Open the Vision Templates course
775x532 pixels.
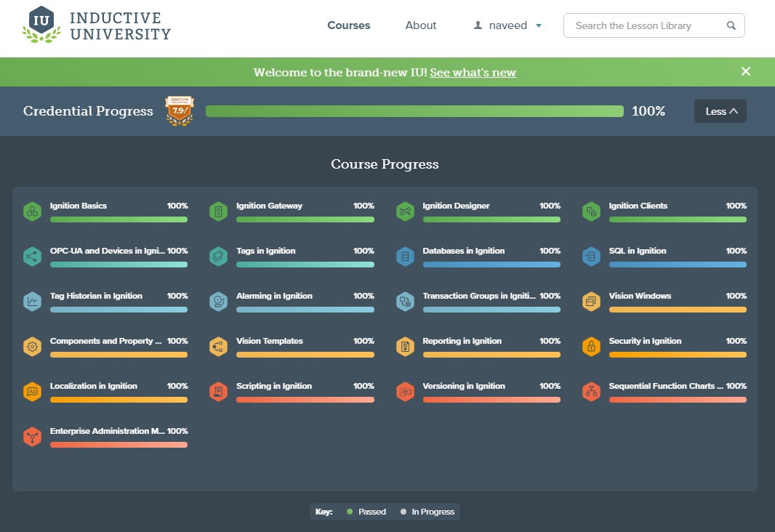(x=270, y=341)
